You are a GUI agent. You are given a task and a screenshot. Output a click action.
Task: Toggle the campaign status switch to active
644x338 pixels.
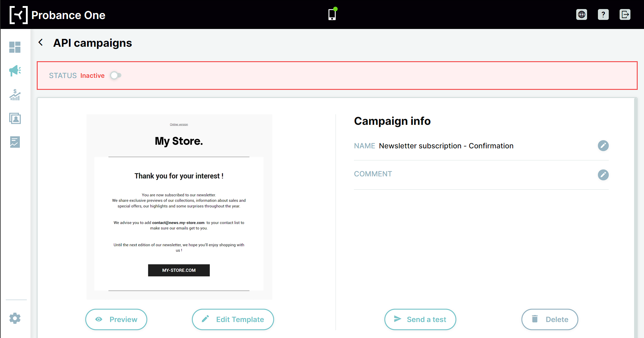tap(116, 75)
